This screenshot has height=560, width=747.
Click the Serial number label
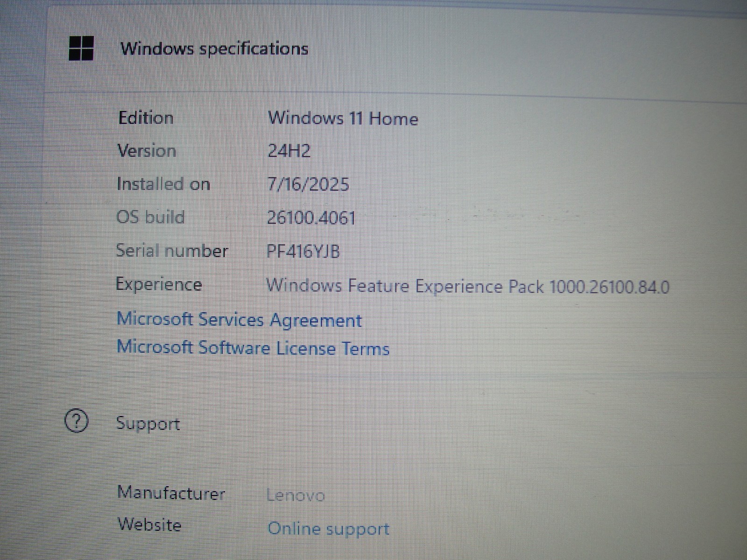(172, 251)
